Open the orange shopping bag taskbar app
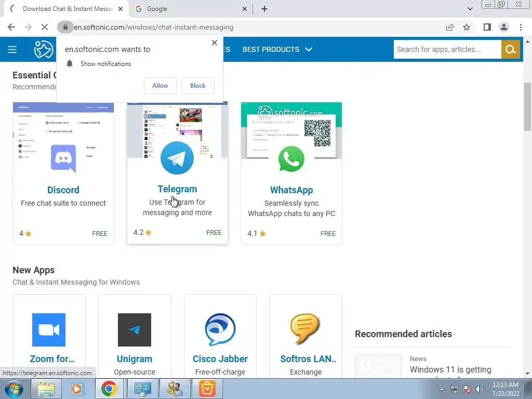 click(207, 389)
